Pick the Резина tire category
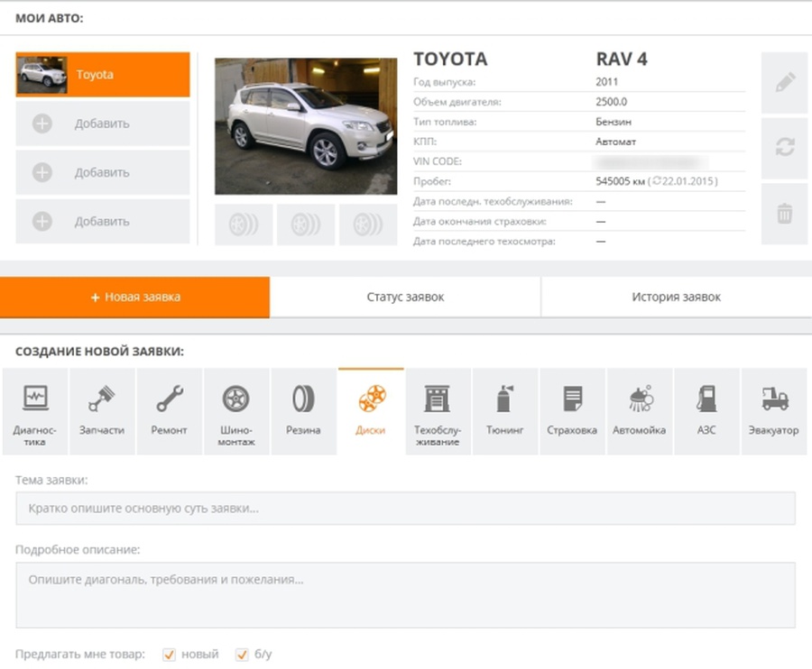This screenshot has height=669, width=812. (x=303, y=411)
